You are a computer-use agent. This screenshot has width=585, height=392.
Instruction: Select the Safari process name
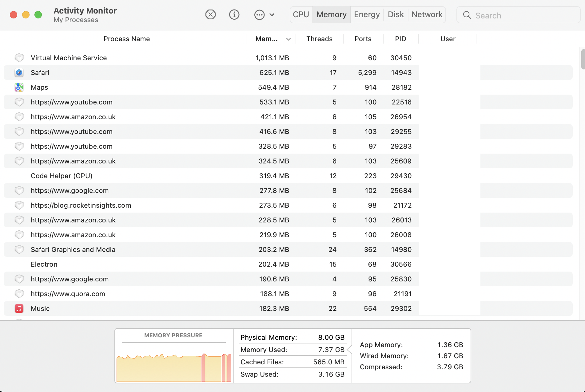(40, 73)
